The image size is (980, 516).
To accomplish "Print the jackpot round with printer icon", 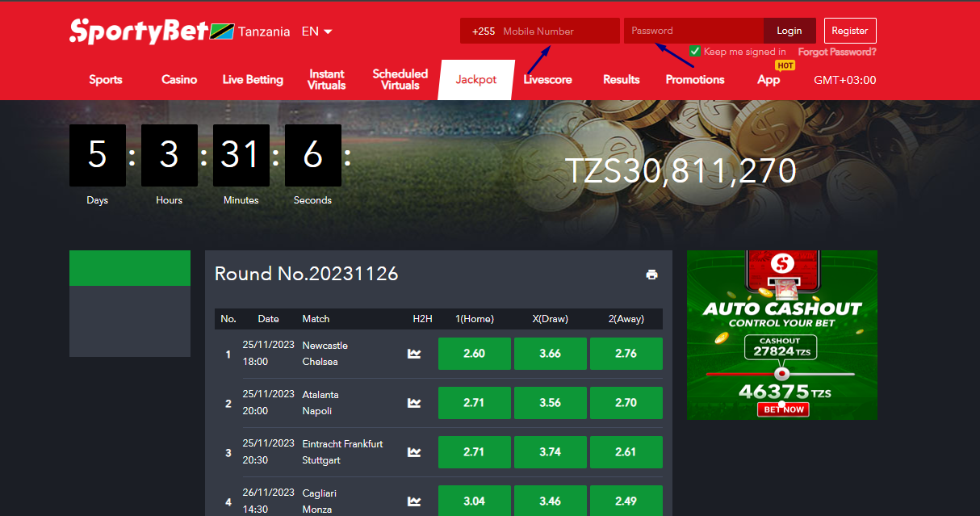I will 652,275.
